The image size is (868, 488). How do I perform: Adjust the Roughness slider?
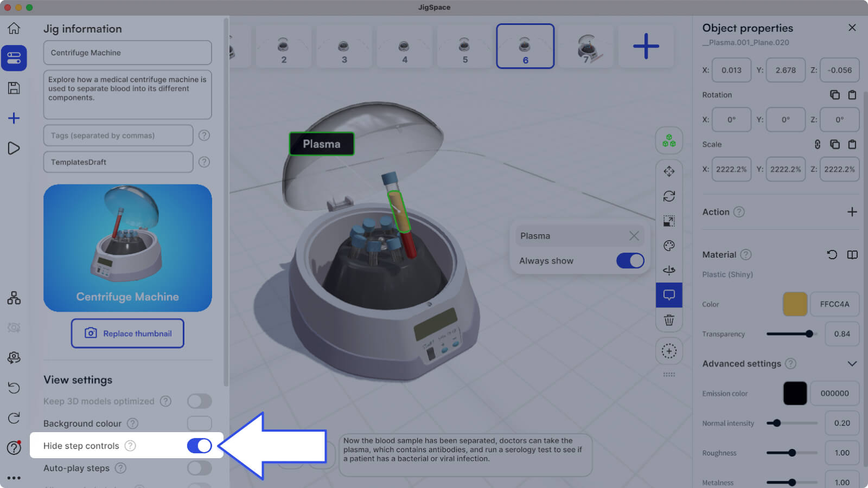(792, 453)
